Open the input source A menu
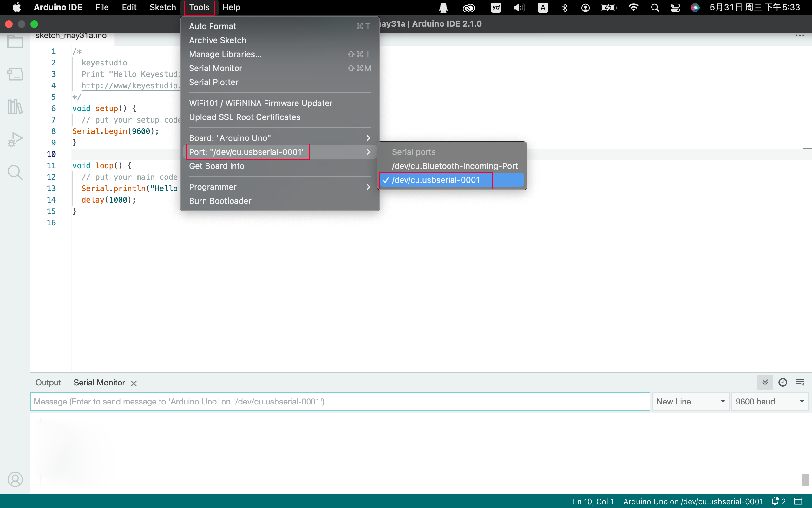This screenshot has height=508, width=812. pyautogui.click(x=543, y=7)
